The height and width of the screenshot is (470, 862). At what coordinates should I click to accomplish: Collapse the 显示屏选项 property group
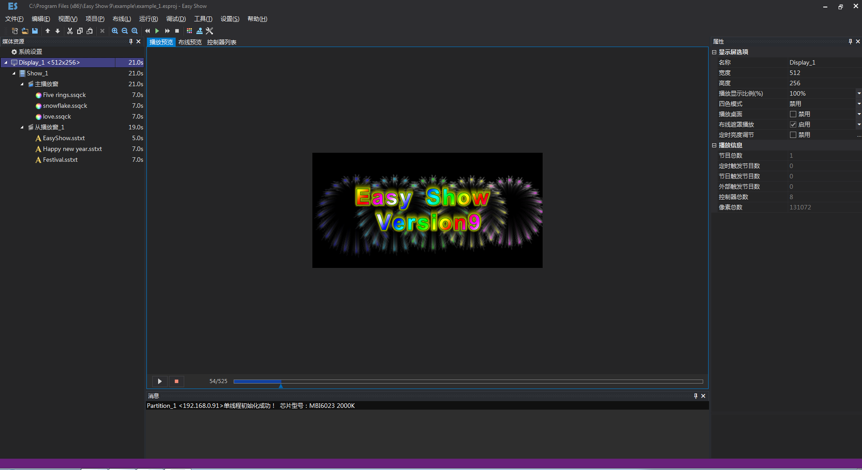pos(715,52)
